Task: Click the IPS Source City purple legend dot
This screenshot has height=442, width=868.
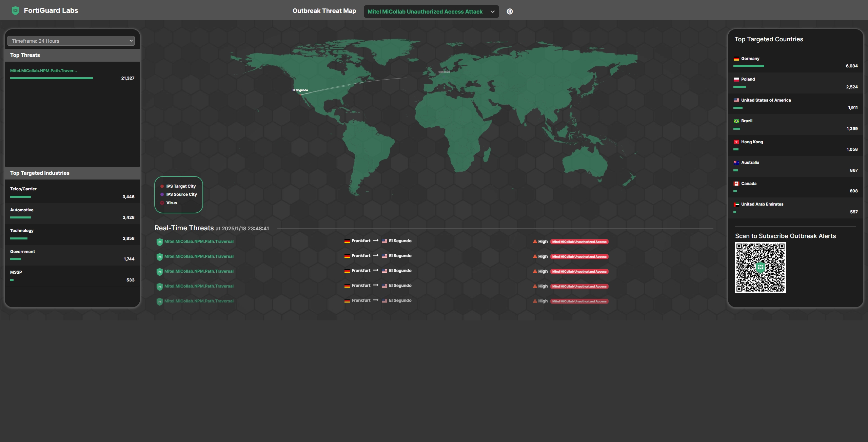Action: (x=162, y=194)
